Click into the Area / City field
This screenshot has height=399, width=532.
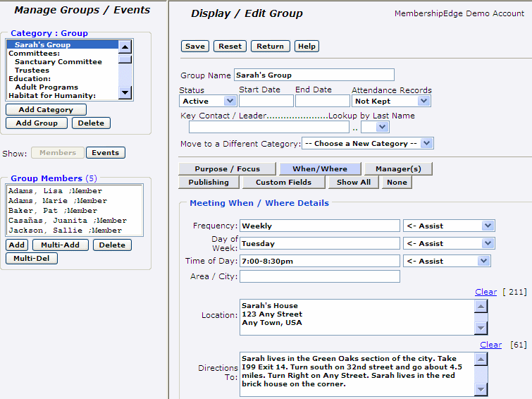(x=319, y=276)
